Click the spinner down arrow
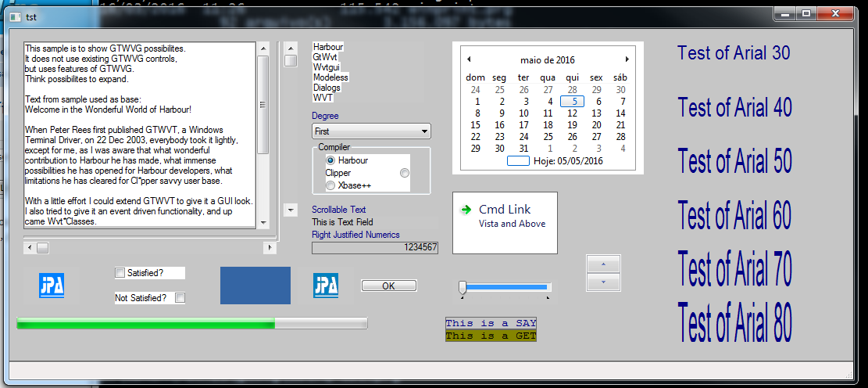Image resolution: width=868 pixels, height=388 pixels. [x=602, y=282]
